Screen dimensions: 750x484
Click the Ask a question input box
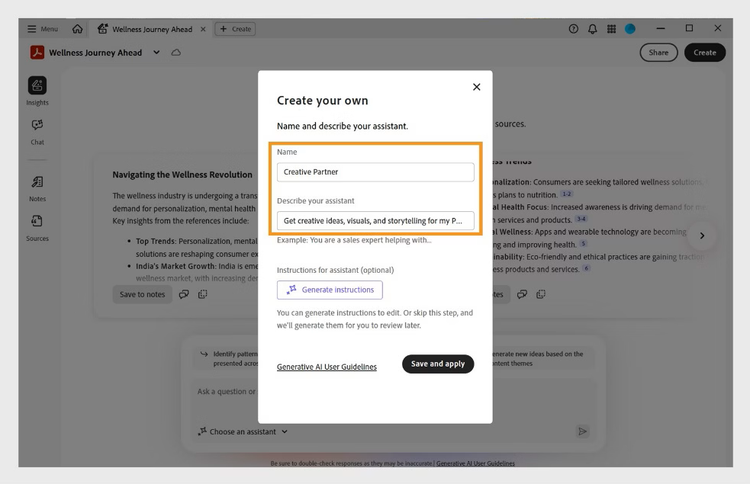point(227,392)
